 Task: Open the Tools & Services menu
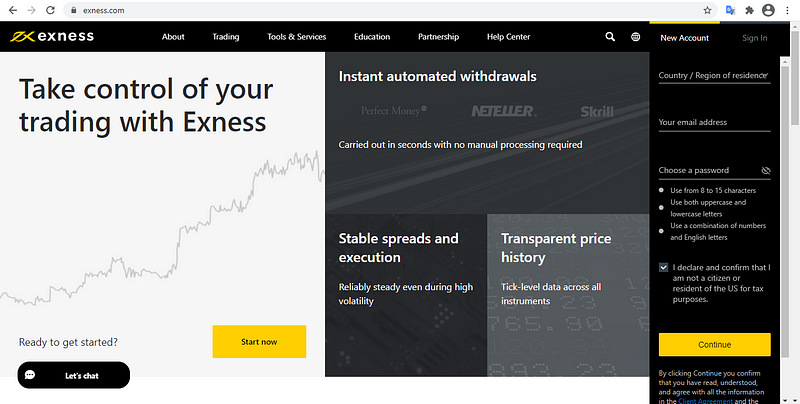[x=296, y=37]
